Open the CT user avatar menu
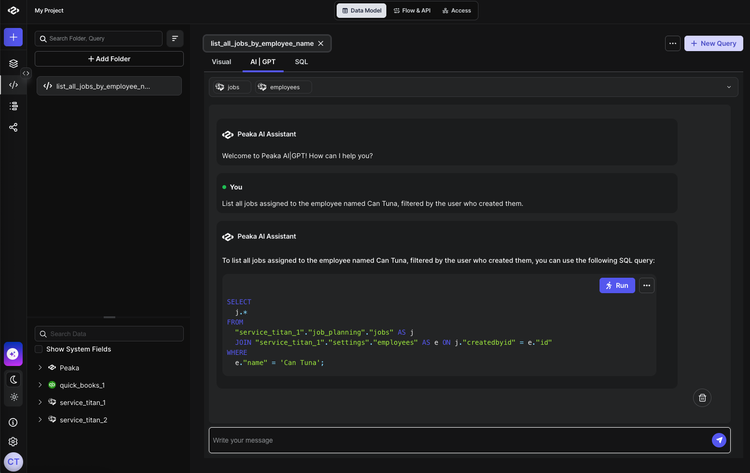The image size is (750, 473). click(13, 462)
